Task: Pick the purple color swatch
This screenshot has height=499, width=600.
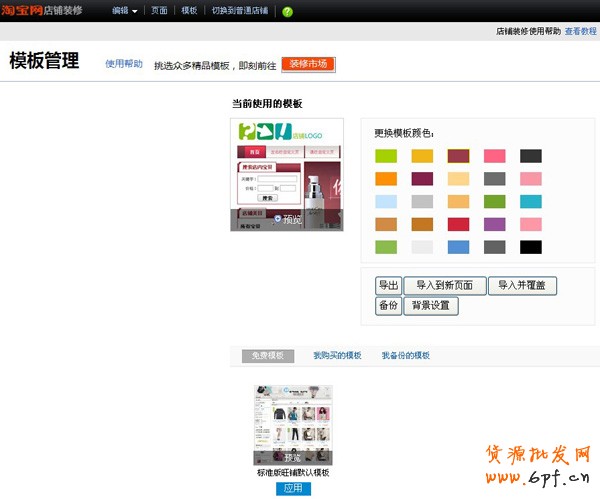Action: tap(494, 224)
